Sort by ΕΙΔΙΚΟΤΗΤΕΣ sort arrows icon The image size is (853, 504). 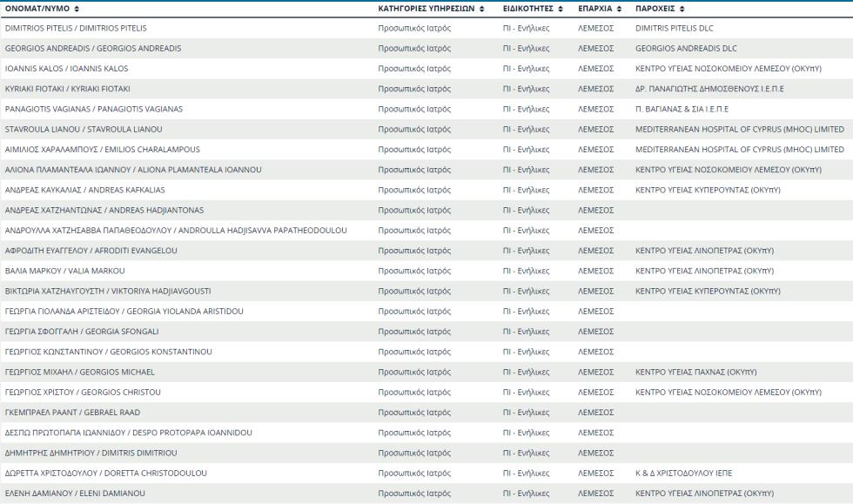click(x=561, y=9)
